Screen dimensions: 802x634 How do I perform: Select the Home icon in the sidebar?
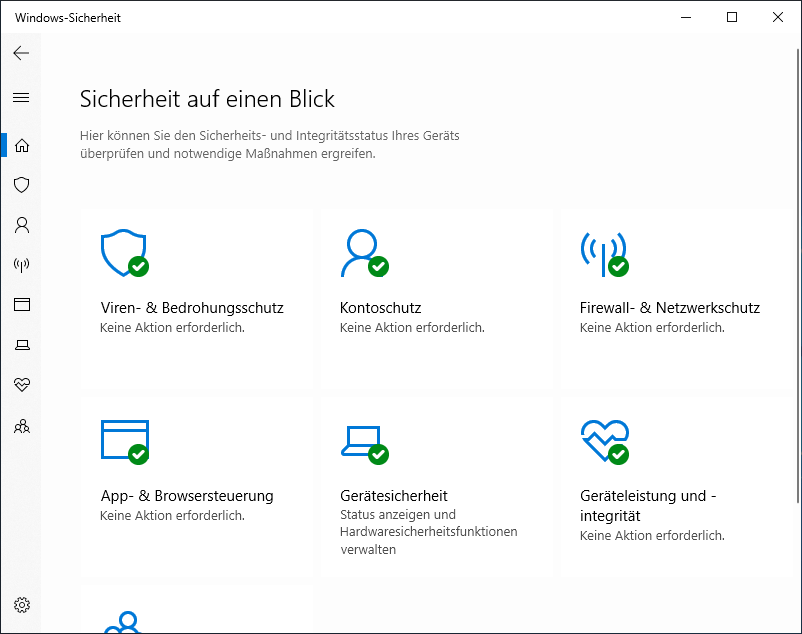(21, 145)
